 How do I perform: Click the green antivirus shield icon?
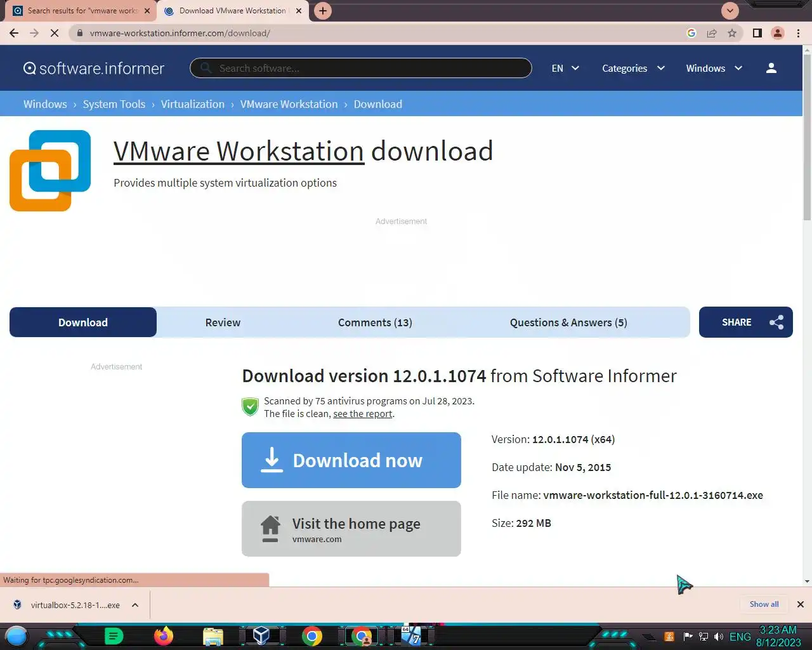click(251, 407)
